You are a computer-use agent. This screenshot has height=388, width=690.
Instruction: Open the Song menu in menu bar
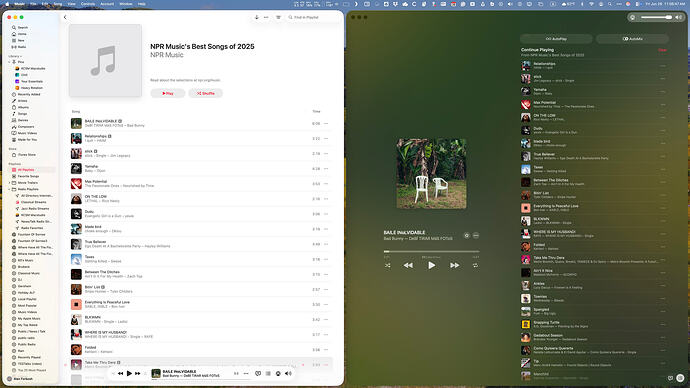[x=58, y=4]
